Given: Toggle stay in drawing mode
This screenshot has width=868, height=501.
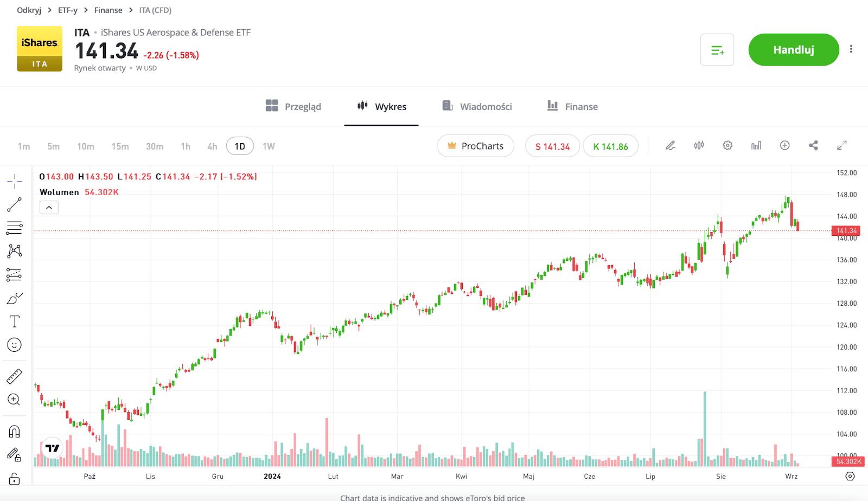Looking at the screenshot, I should [15, 454].
